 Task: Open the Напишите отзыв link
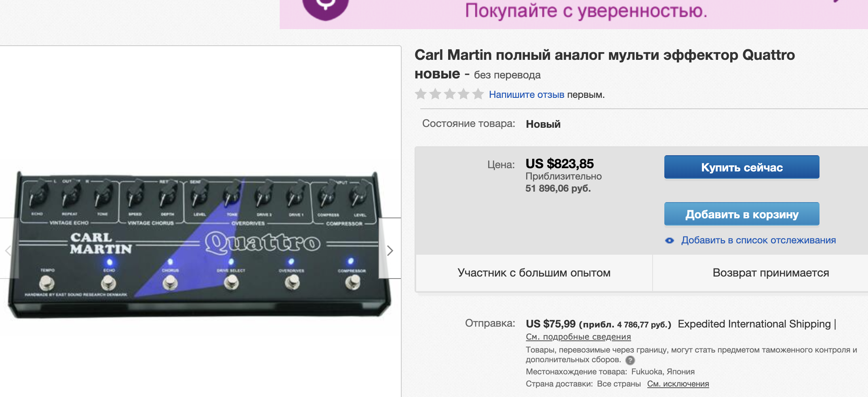[527, 95]
